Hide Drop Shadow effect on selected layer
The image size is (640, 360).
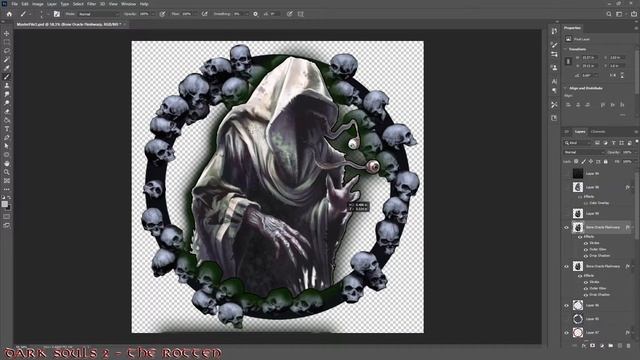586,256
